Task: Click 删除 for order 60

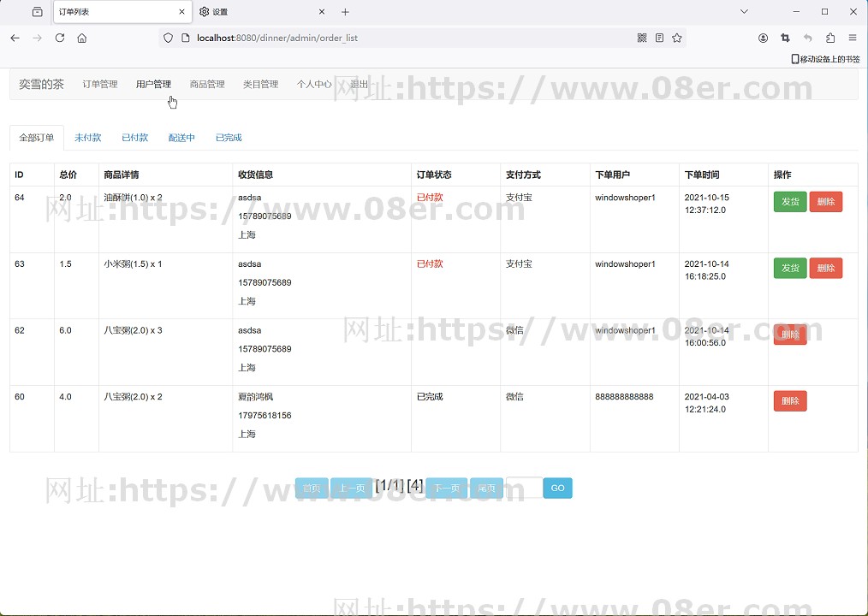Action: pyautogui.click(x=789, y=401)
